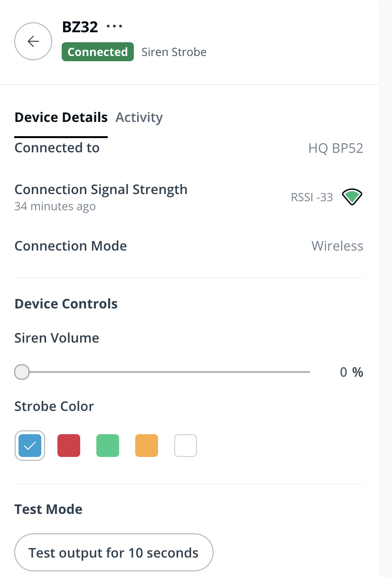
Task: Switch to the Activity tab
Action: click(139, 117)
